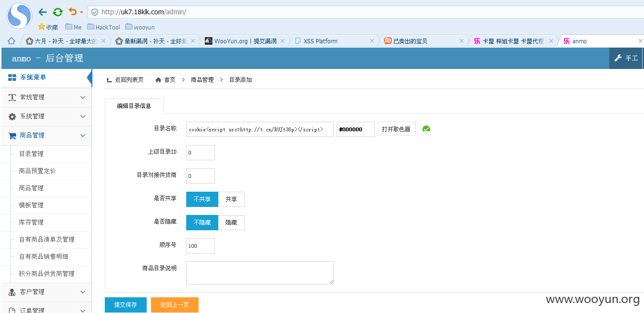Click the 系统菜单 grid icon
644x313 pixels.
(12, 78)
